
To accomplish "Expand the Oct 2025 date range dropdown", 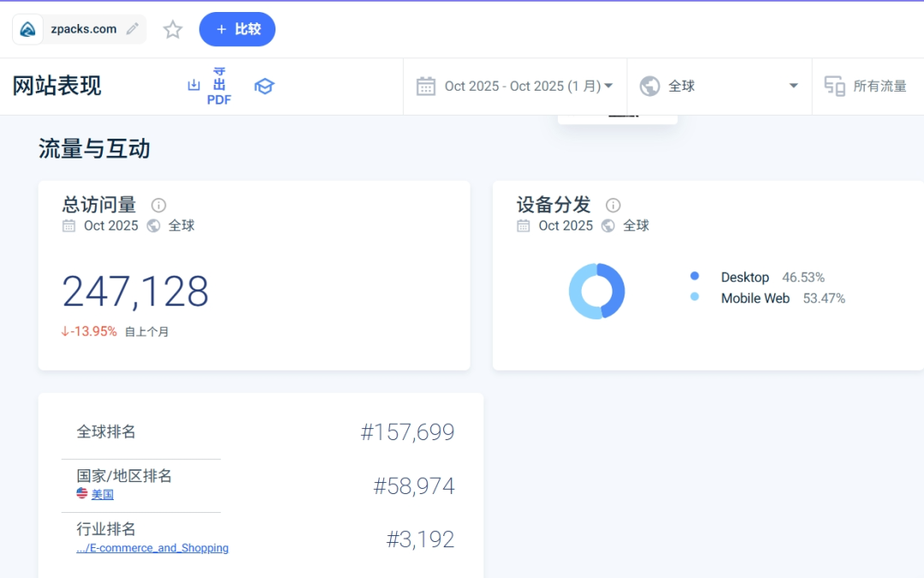I will (x=529, y=86).
